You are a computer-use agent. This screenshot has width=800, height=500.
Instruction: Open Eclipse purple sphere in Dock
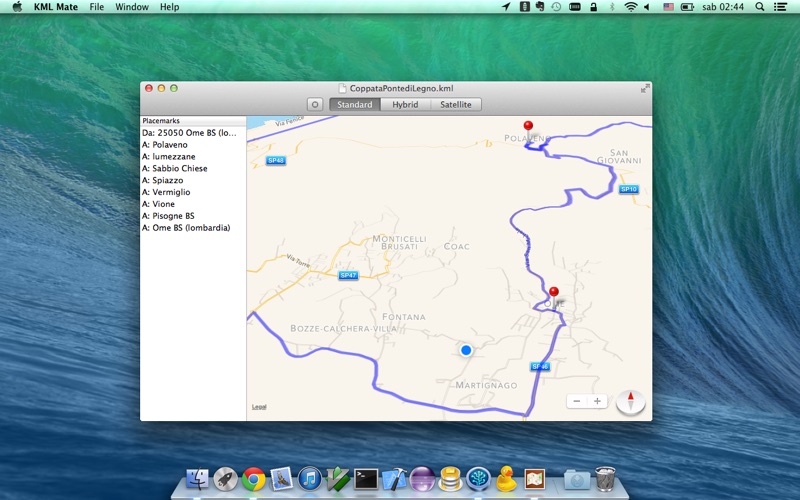pos(422,479)
